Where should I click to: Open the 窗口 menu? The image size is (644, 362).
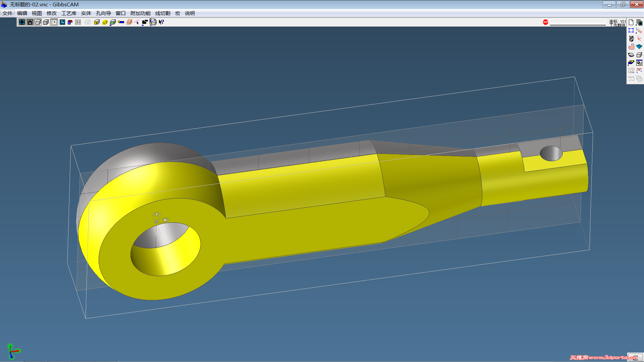click(121, 13)
